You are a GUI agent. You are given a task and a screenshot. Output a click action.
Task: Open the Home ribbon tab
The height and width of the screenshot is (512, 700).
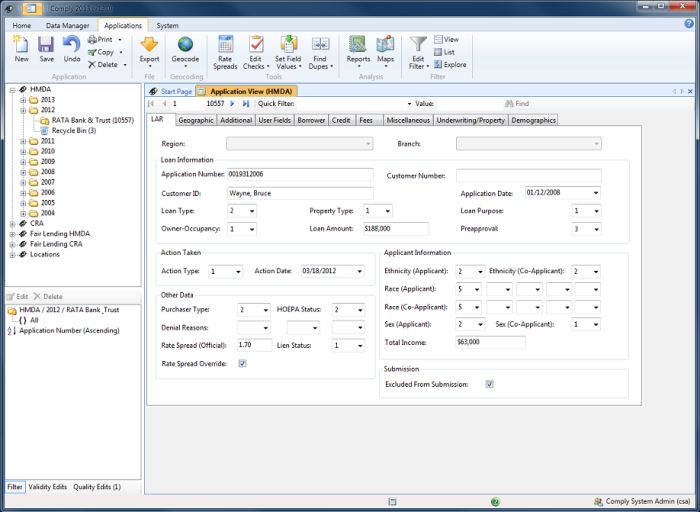click(21, 26)
